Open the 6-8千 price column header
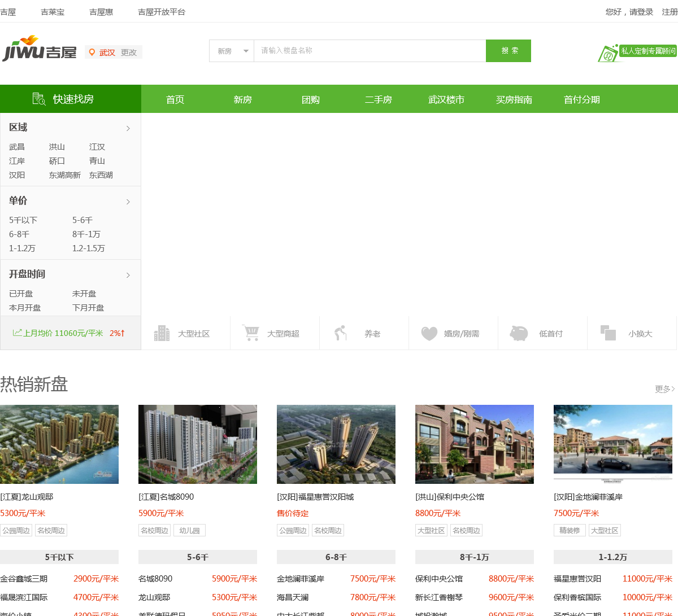The height and width of the screenshot is (616, 678). tap(336, 557)
